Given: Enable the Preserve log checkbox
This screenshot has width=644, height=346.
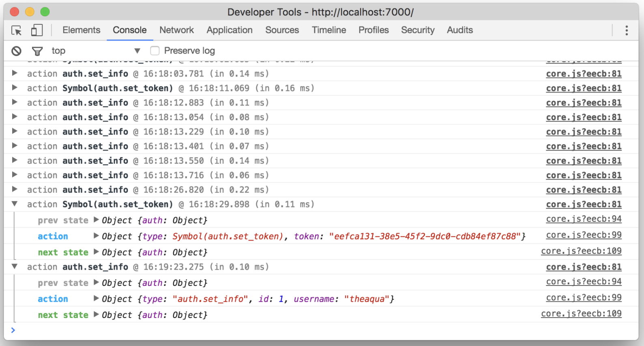Looking at the screenshot, I should pyautogui.click(x=155, y=51).
